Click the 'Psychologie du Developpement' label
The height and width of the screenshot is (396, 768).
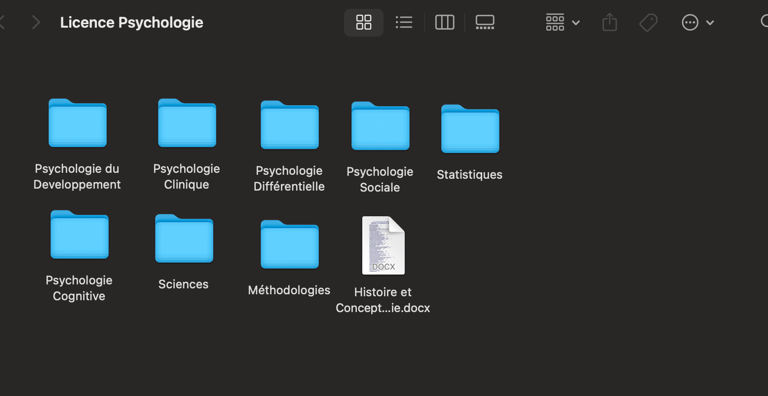pyautogui.click(x=77, y=176)
